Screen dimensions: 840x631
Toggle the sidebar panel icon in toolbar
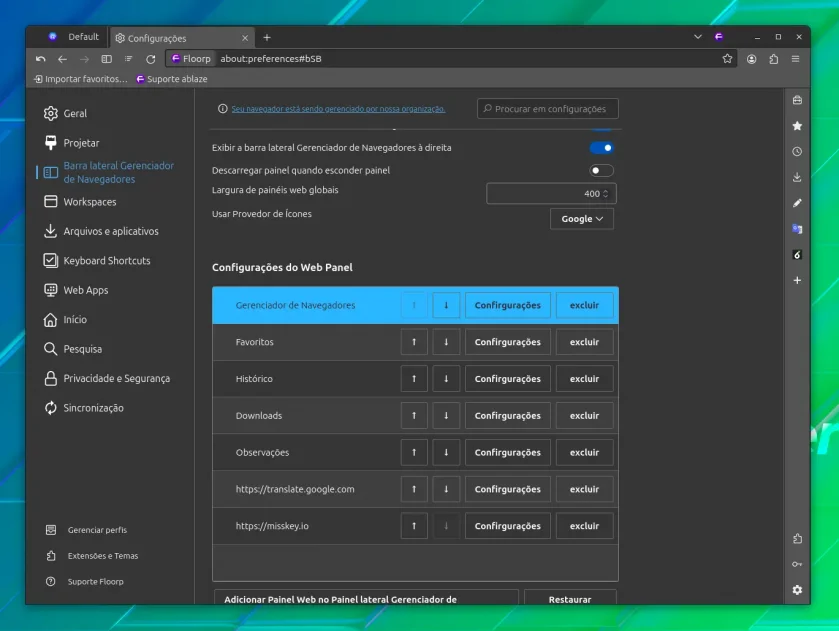click(107, 59)
